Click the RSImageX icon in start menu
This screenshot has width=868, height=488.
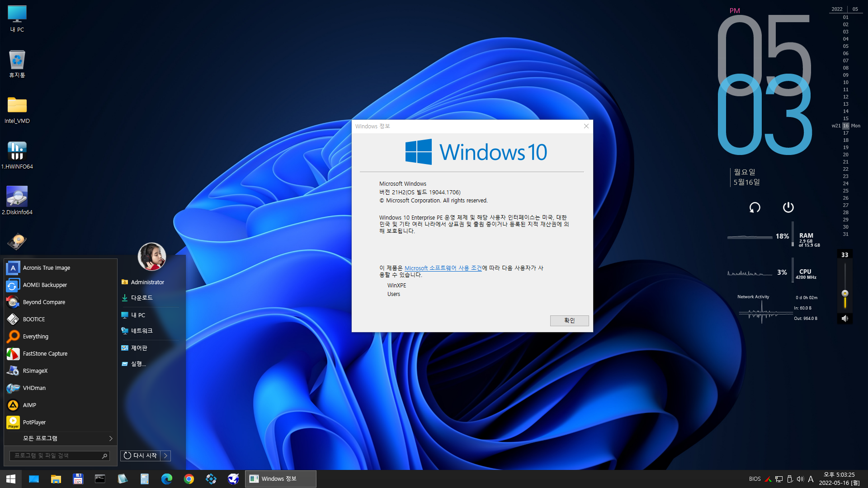[x=13, y=371]
